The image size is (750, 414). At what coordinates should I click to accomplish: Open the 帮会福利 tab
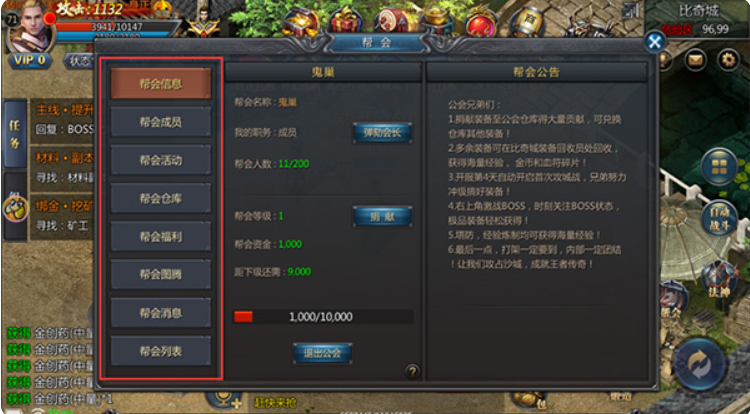[161, 236]
